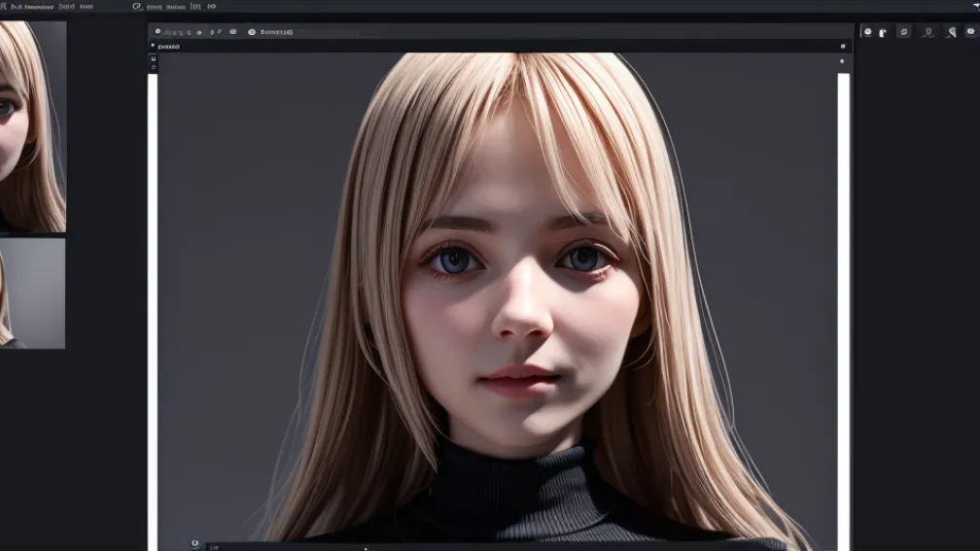Click the white vertical scrollbar right of canvas
Viewport: 980px width, 551px height.
(x=844, y=312)
